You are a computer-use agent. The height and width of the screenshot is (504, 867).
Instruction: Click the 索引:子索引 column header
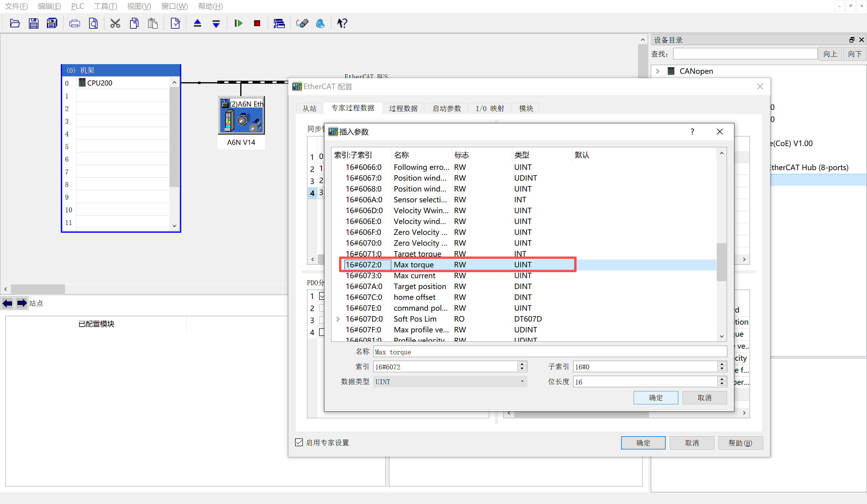pyautogui.click(x=361, y=155)
